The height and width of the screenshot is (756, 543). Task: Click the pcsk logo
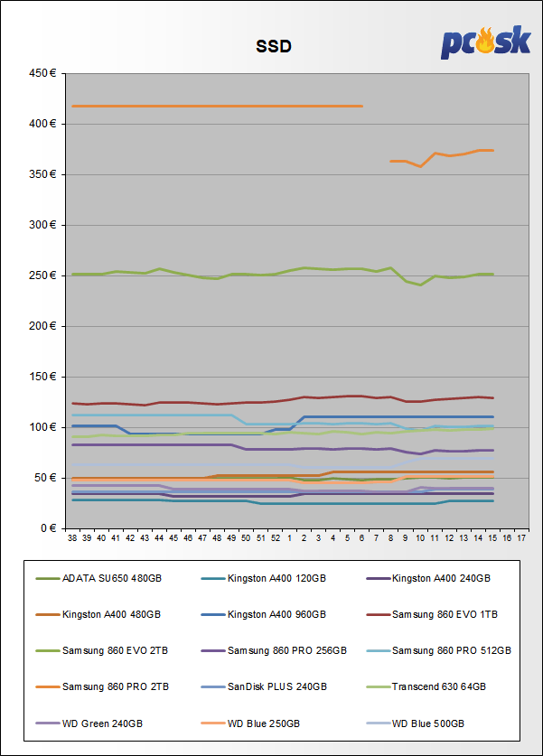point(485,42)
